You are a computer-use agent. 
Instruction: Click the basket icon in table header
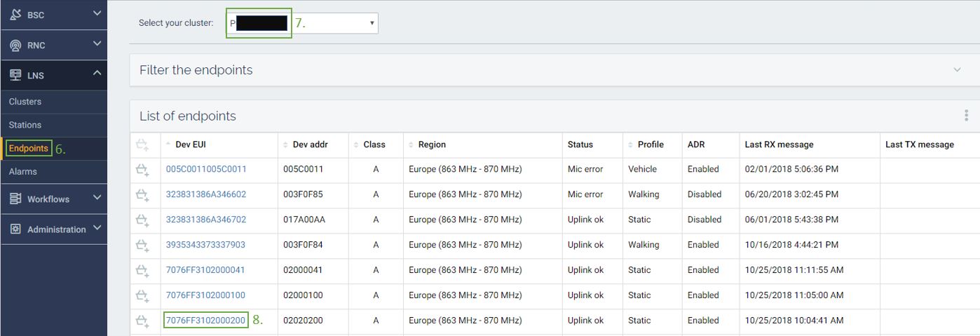(x=142, y=145)
